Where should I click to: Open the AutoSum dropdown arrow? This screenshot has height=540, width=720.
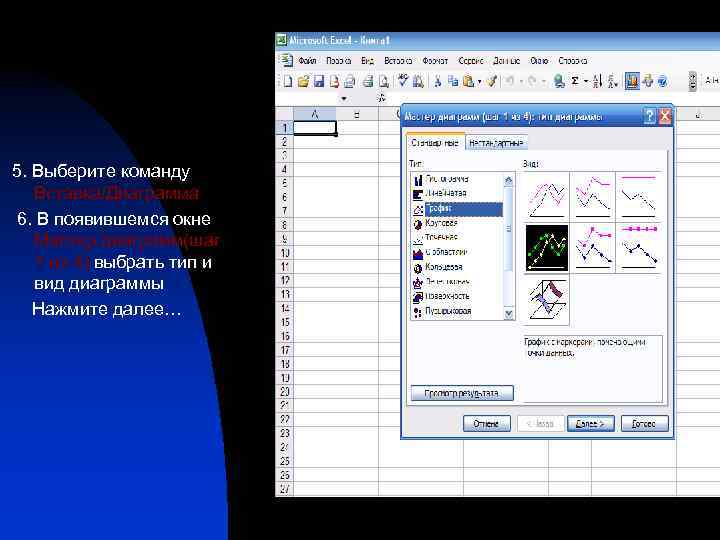586,82
